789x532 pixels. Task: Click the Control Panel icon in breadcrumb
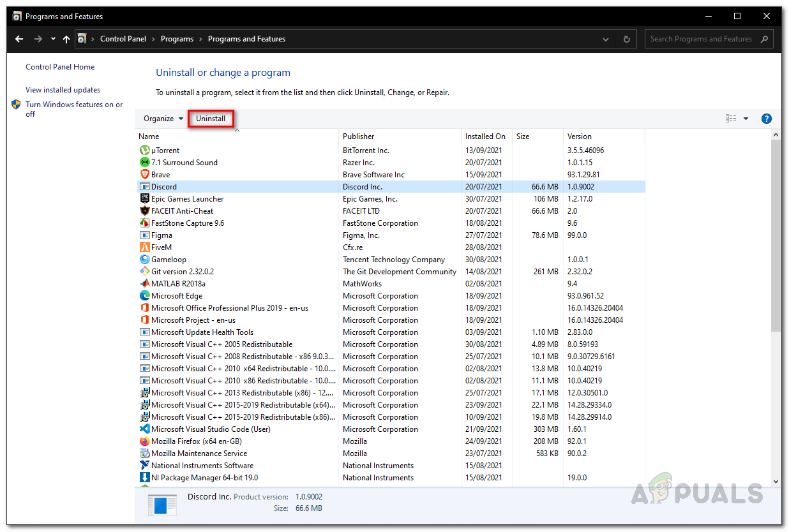pyautogui.click(x=82, y=39)
